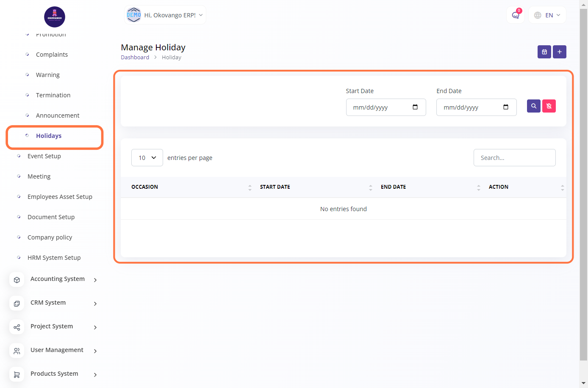
Task: Click the purple search filter icon
Action: coord(533,106)
